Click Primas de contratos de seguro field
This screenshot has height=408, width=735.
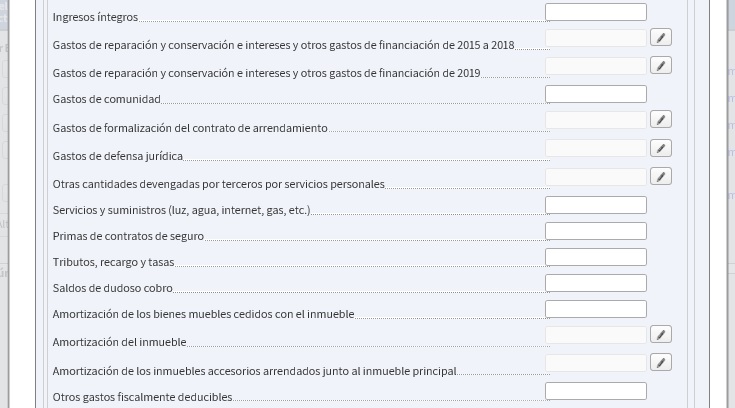[596, 231]
